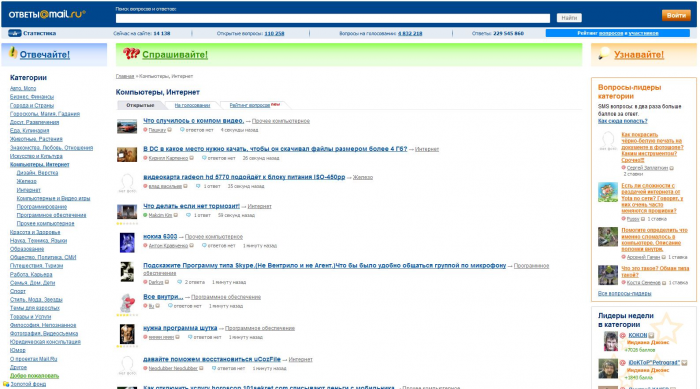
Task: Click the profile icon after Сергей Залаткин
Action: (x=671, y=168)
